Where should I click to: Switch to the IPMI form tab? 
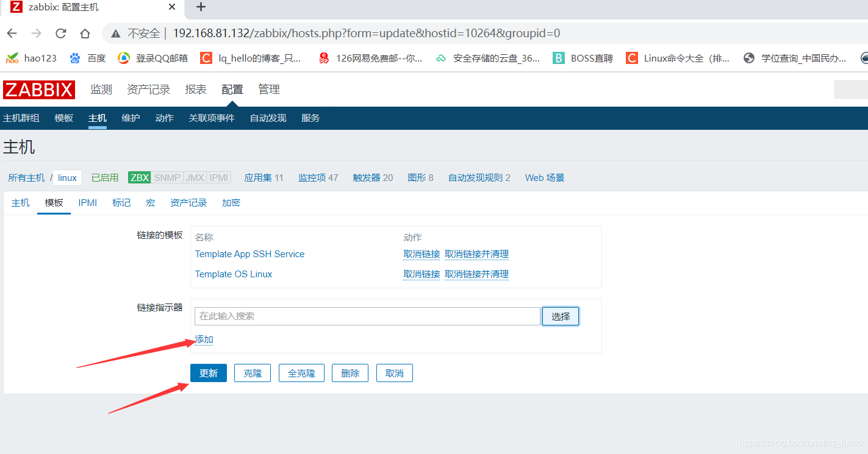tap(88, 203)
